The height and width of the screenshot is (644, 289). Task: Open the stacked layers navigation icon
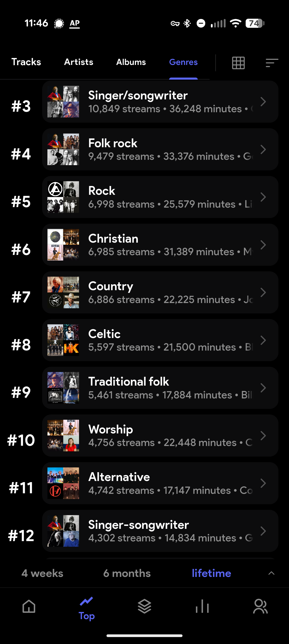[x=144, y=606]
